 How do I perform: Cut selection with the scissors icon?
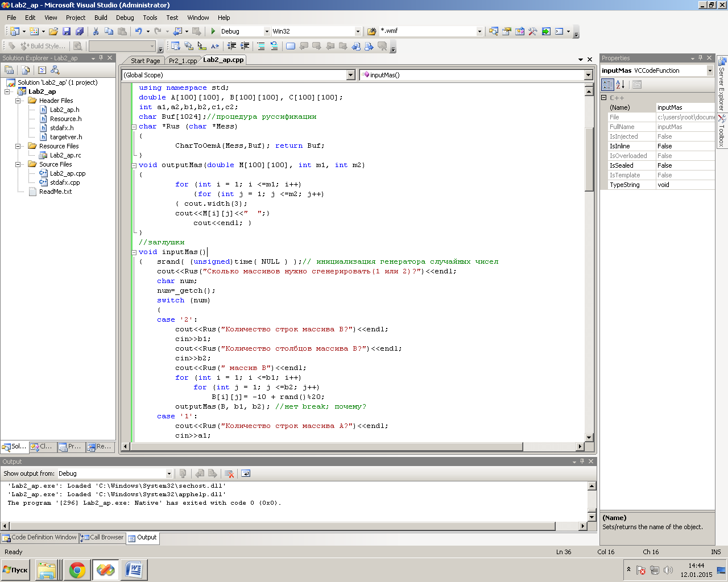coord(96,31)
